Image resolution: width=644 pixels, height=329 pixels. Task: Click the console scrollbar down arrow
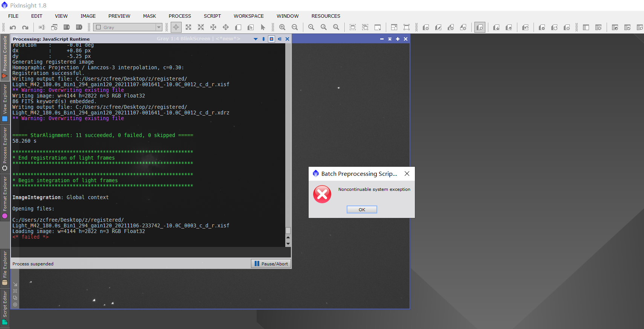click(x=288, y=244)
